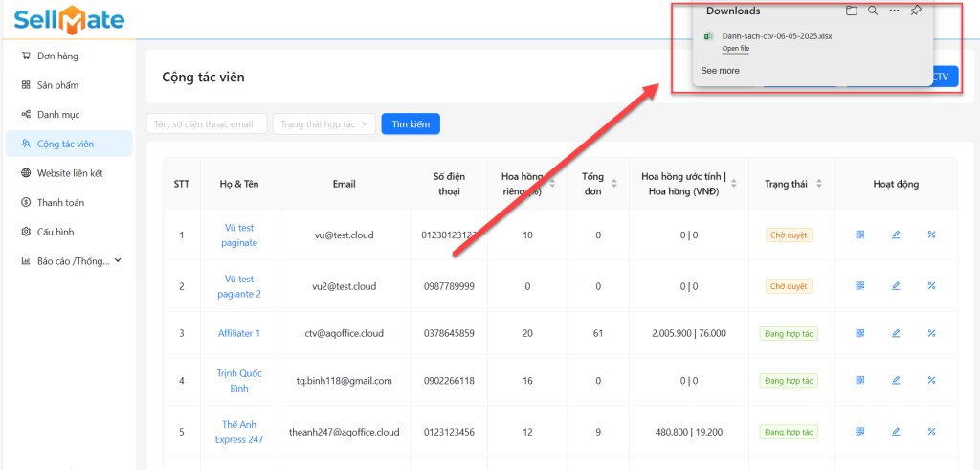Click Open file link for downloaded xlsx
The image size is (980, 470).
[735, 48]
